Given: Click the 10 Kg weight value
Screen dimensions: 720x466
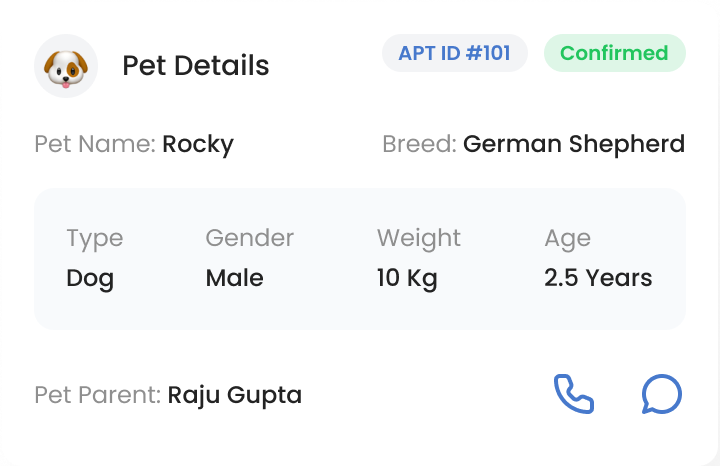Looking at the screenshot, I should click(407, 279).
